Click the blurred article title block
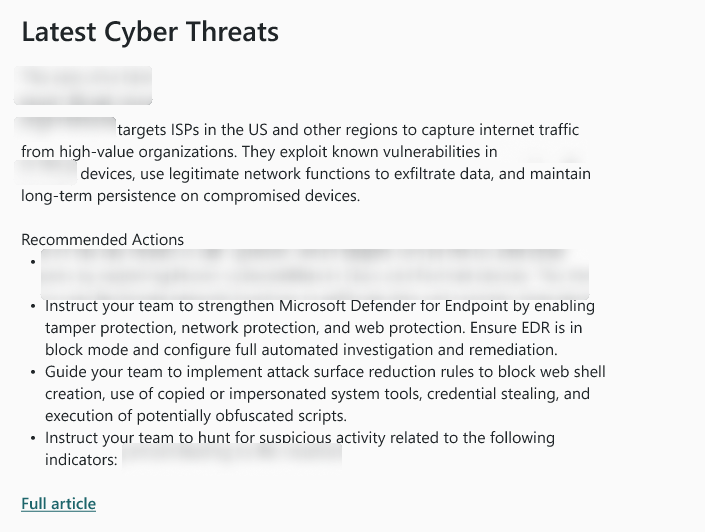705x532 pixels. point(83,85)
